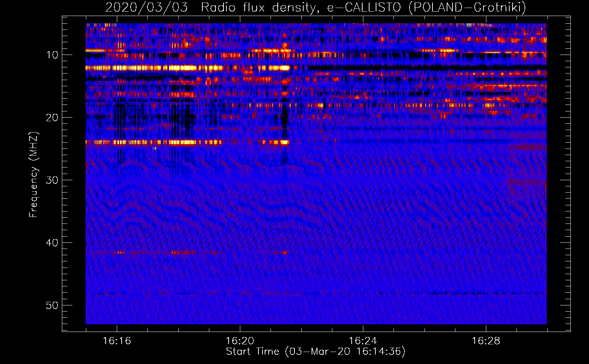
Task: Click the 20 MHz frequency tick label
Action: (52, 118)
